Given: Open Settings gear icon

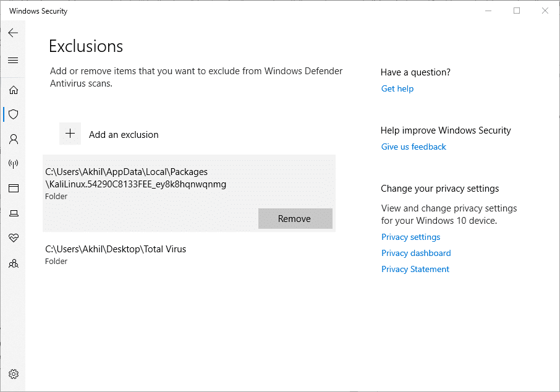Looking at the screenshot, I should click(x=13, y=374).
